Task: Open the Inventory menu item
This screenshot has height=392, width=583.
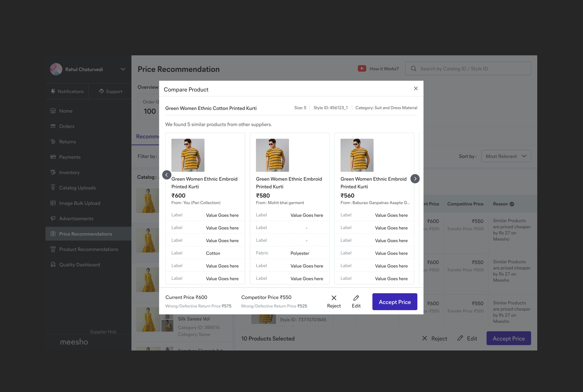Action: coord(88,172)
